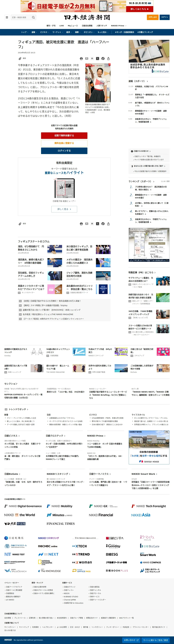Click the 日本経済新聞 masthead logo
This screenshot has width=174, height=644.
click(87, 17)
